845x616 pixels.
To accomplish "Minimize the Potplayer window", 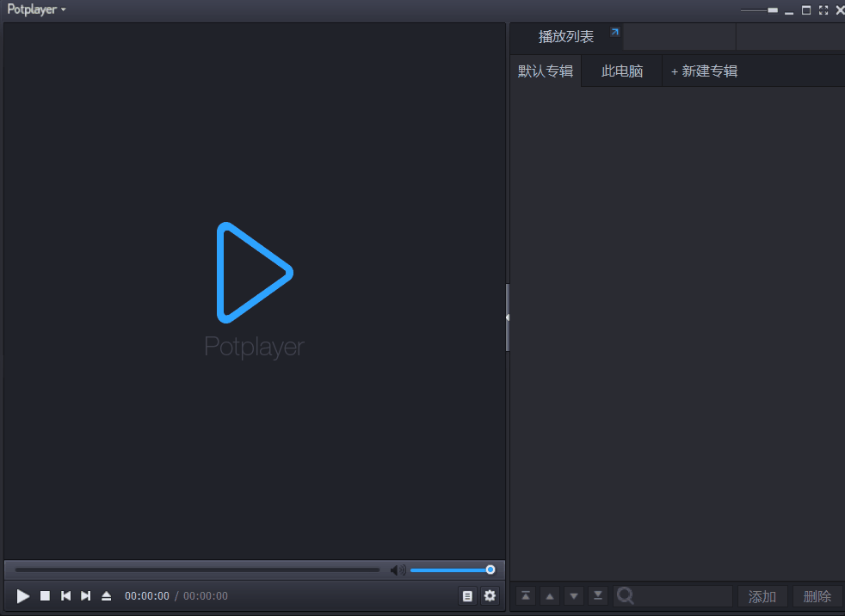I will [789, 12].
